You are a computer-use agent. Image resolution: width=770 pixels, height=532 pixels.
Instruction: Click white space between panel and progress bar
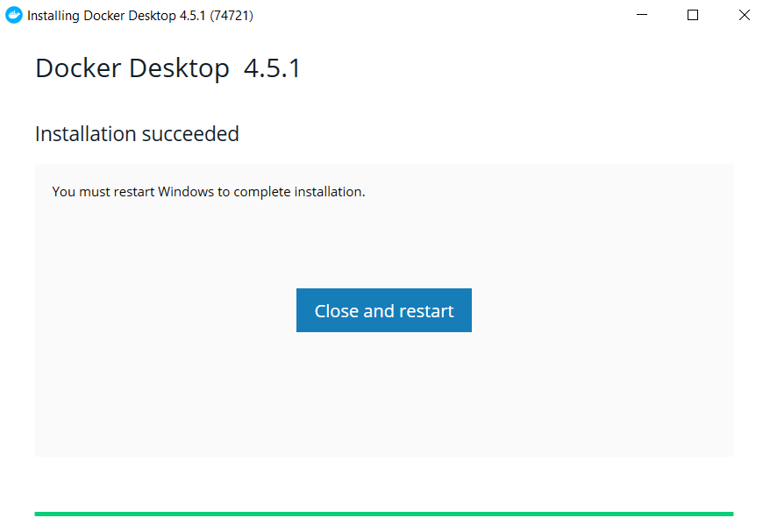tap(384, 485)
